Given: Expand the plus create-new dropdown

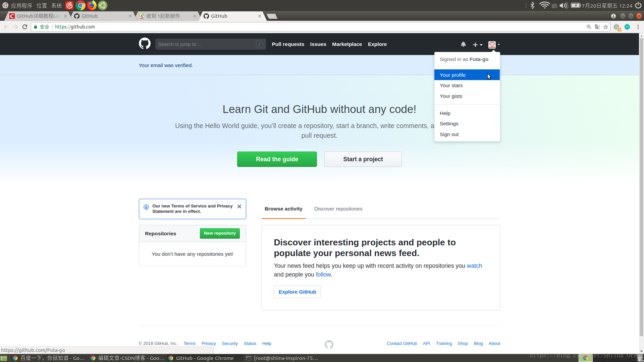Looking at the screenshot, I should [478, 45].
